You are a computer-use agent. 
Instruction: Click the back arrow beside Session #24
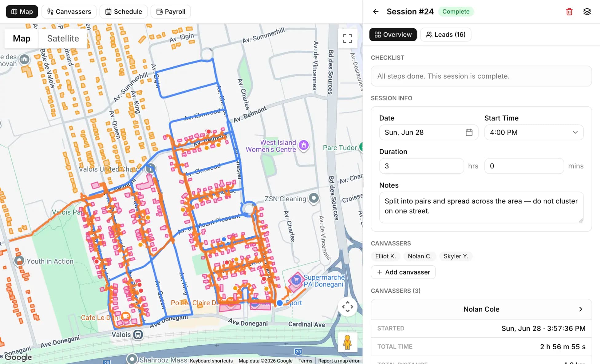click(x=376, y=12)
